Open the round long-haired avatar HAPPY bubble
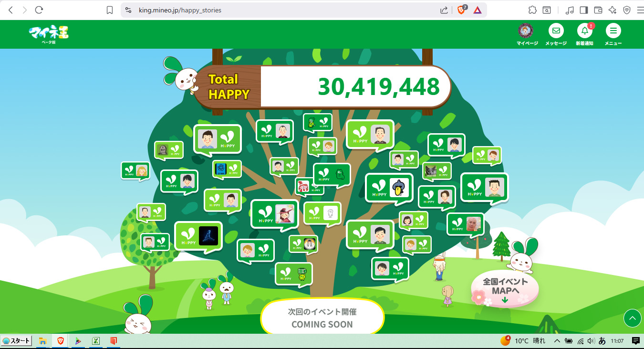 pyautogui.click(x=303, y=244)
